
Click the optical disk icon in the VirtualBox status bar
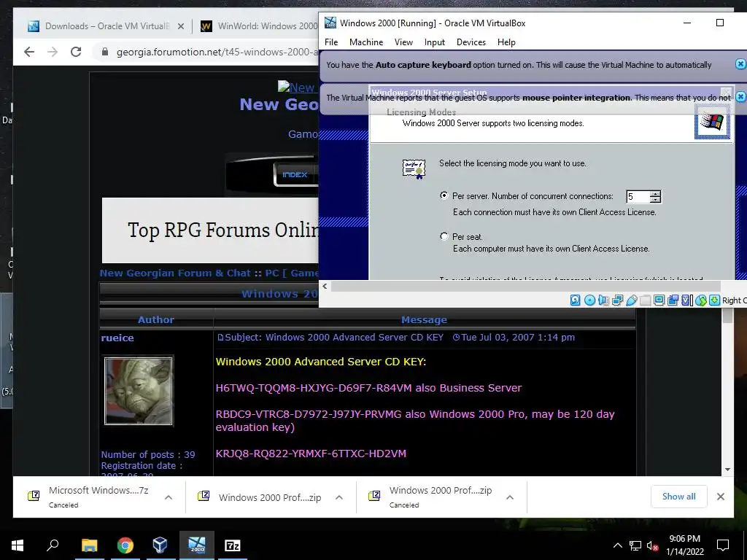click(589, 300)
